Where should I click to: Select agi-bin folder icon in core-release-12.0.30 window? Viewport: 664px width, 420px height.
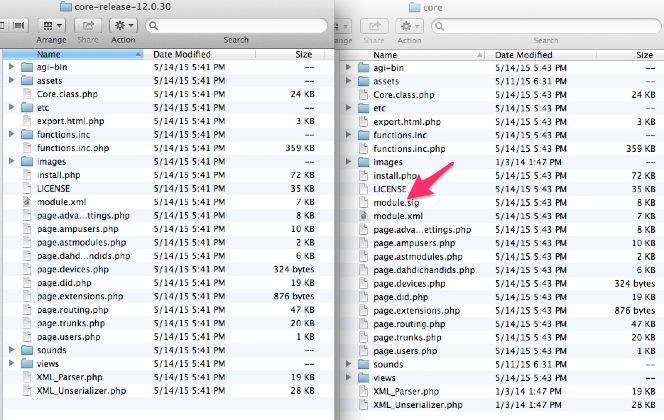pyautogui.click(x=27, y=67)
